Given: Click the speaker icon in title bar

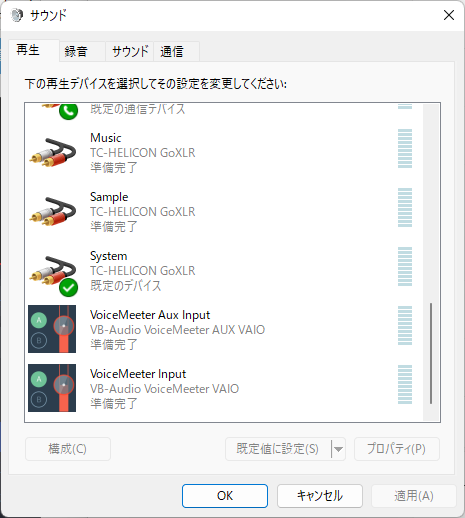Looking at the screenshot, I should [x=17, y=15].
